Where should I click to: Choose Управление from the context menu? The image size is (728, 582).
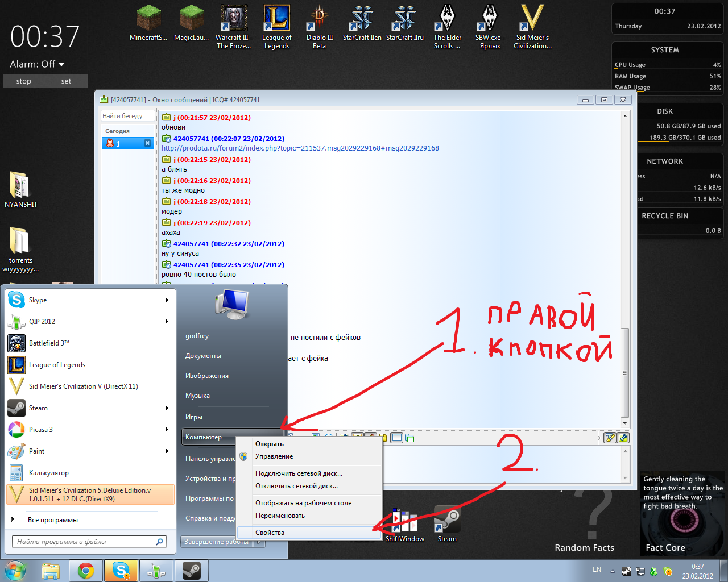click(274, 456)
